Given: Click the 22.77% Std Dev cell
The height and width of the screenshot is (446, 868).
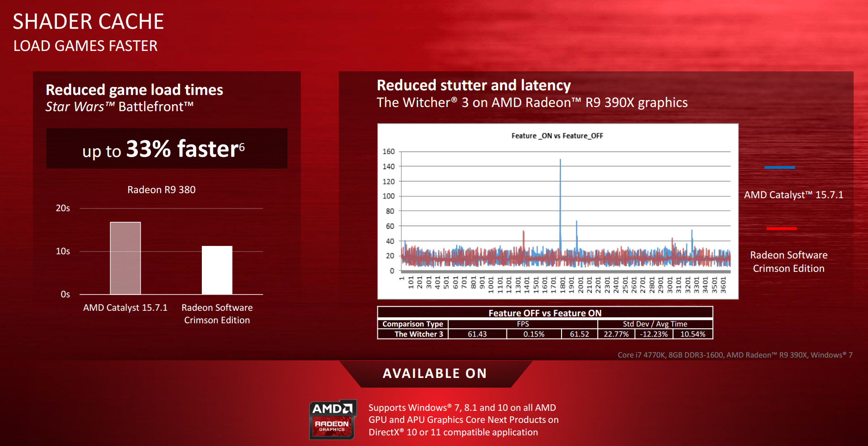Looking at the screenshot, I should pyautogui.click(x=616, y=334).
